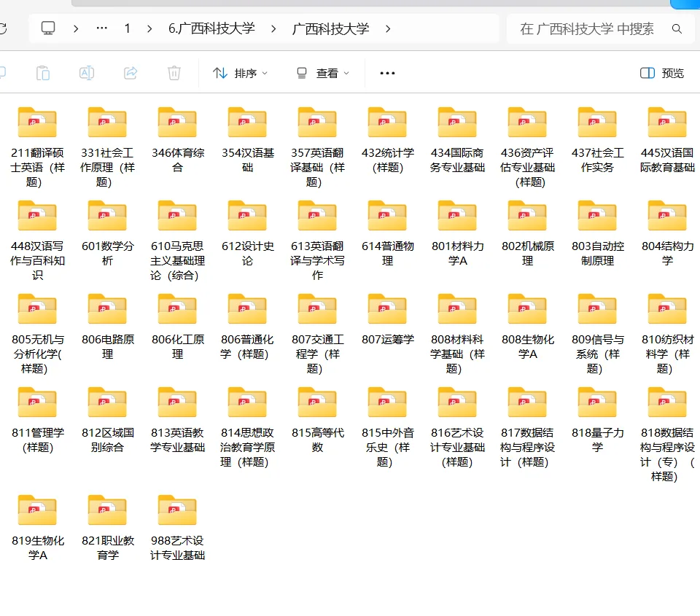Select folder 805无机与分析化学

[37, 333]
